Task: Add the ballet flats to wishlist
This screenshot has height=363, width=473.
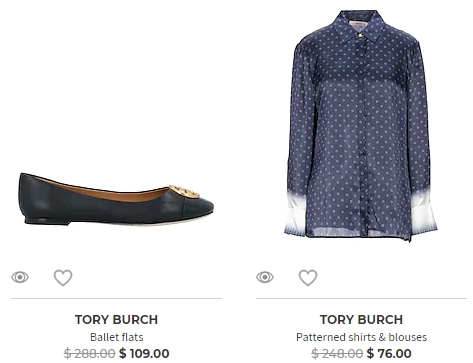Action: pyautogui.click(x=63, y=277)
